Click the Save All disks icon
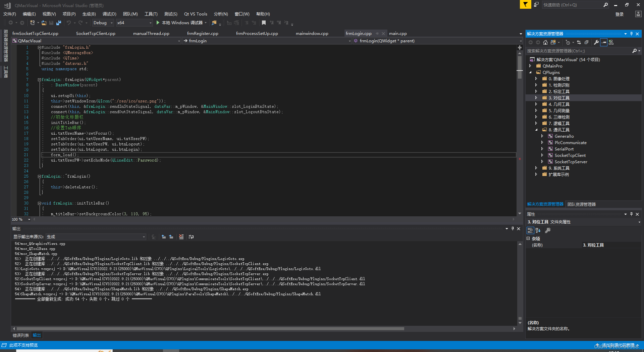This screenshot has width=644, height=352. click(59, 23)
